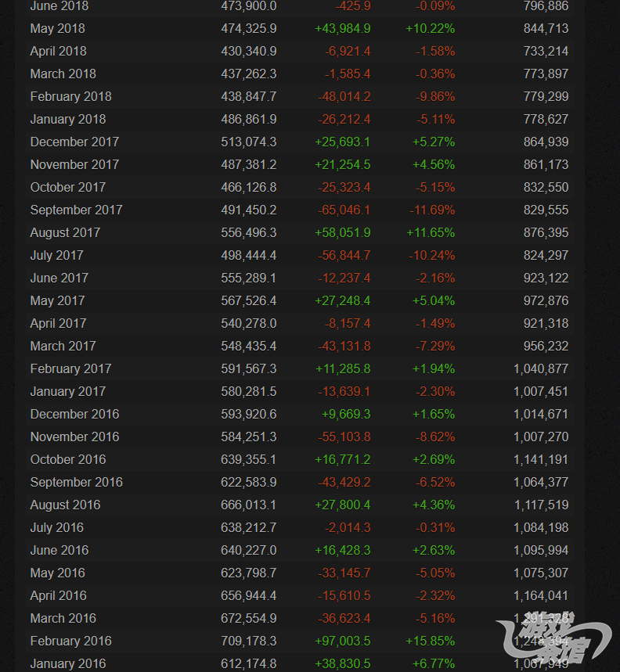
Task: Select January 2017 month label
Action: [x=68, y=391]
